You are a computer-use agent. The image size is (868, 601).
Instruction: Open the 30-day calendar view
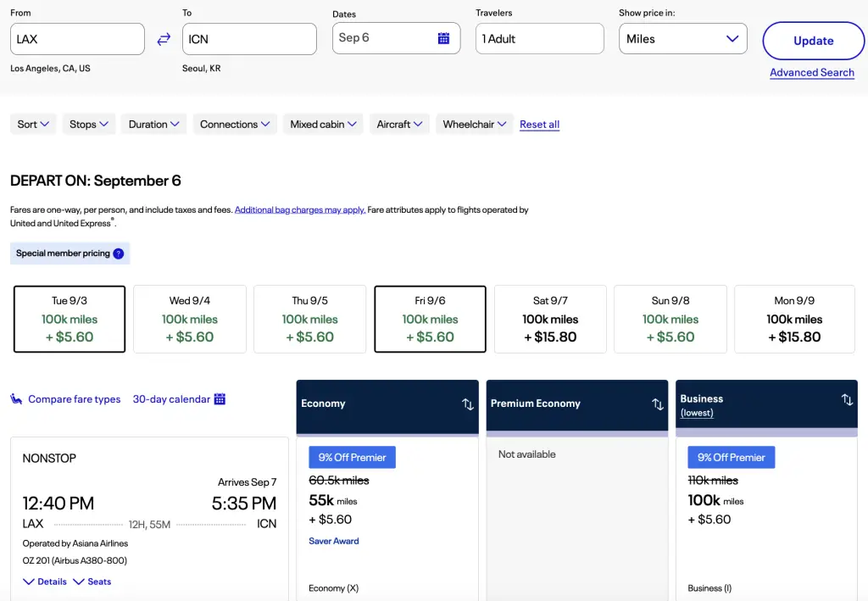(x=179, y=399)
